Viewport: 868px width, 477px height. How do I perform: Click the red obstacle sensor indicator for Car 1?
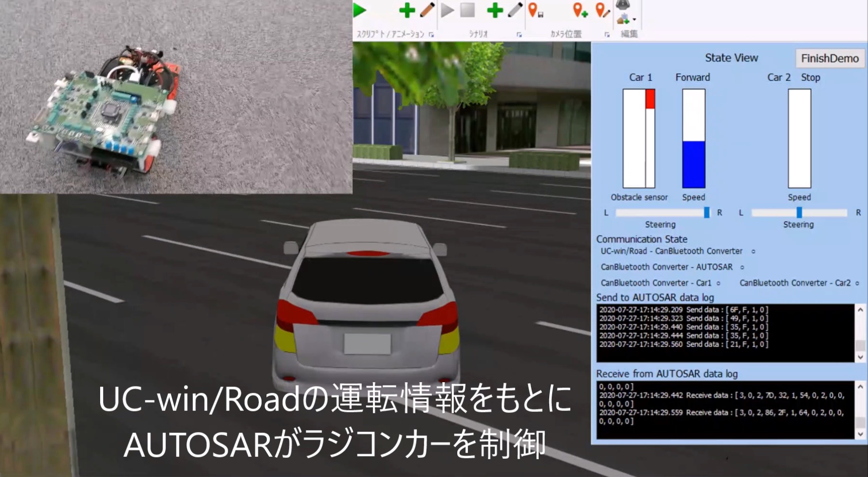click(x=650, y=99)
